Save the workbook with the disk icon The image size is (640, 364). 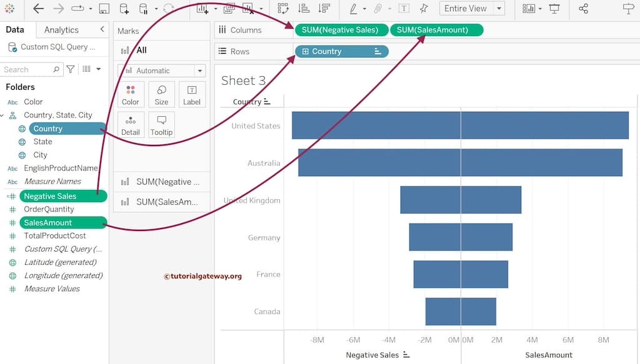click(x=104, y=9)
